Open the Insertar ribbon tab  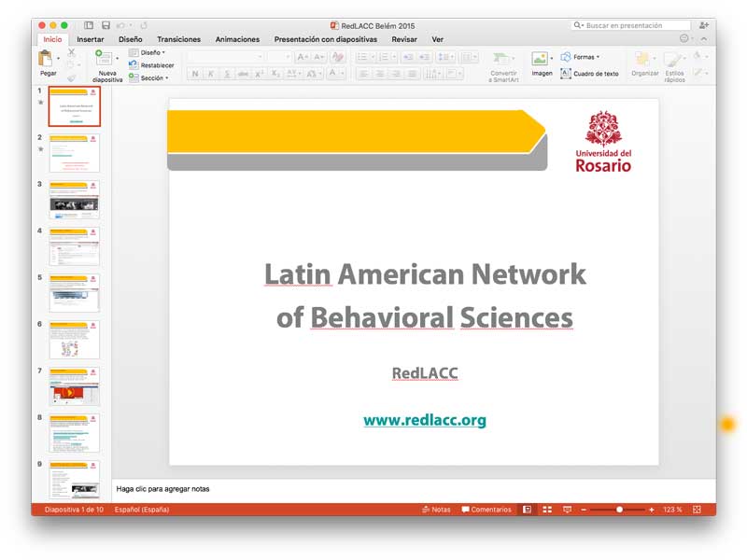(90, 39)
